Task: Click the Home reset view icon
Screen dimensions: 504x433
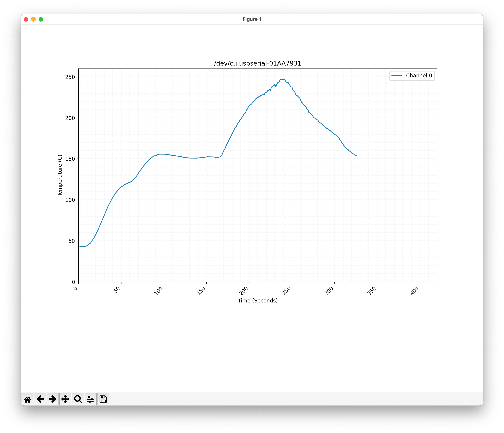Action: [27, 399]
